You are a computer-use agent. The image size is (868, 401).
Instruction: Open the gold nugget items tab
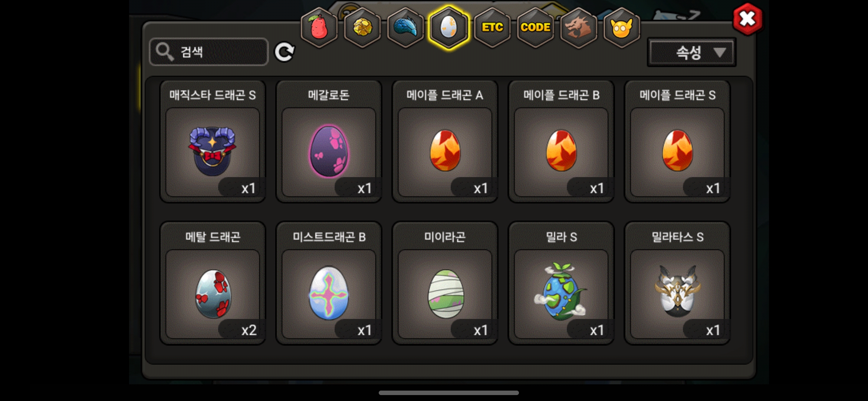click(362, 27)
